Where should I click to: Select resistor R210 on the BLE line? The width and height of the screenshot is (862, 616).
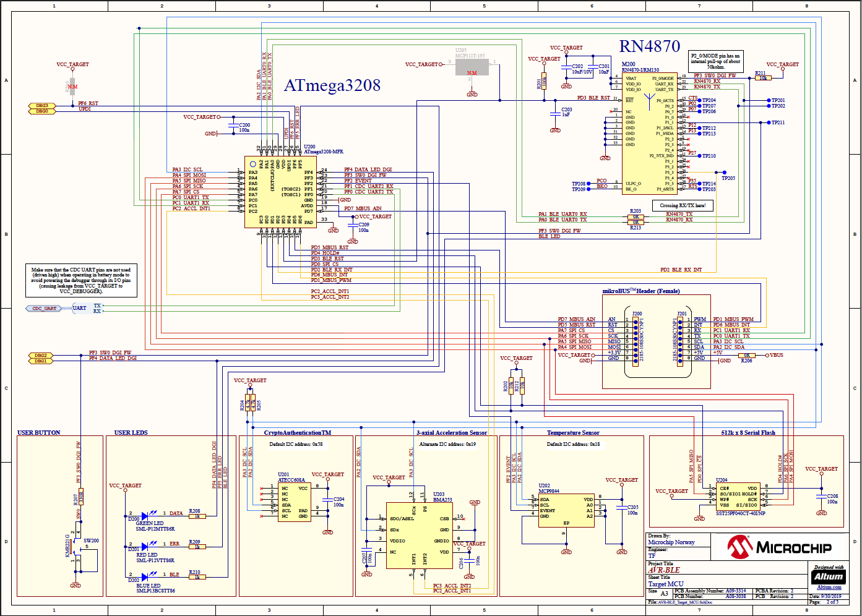[x=197, y=577]
